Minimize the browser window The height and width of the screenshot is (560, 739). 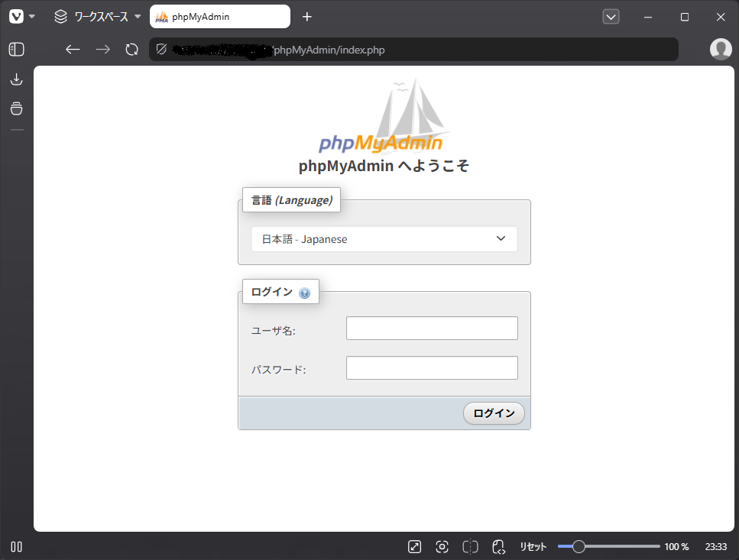pos(648,17)
